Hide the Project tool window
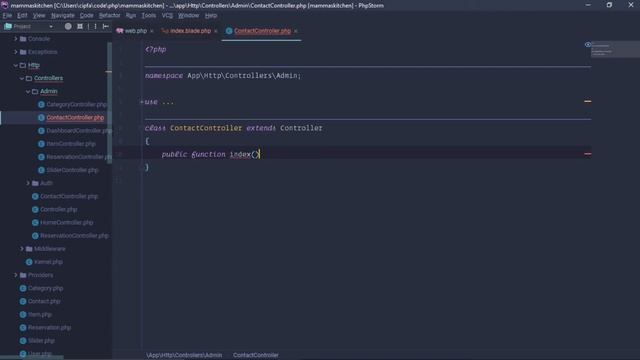Viewport: 640px width, 360px height. (106, 27)
